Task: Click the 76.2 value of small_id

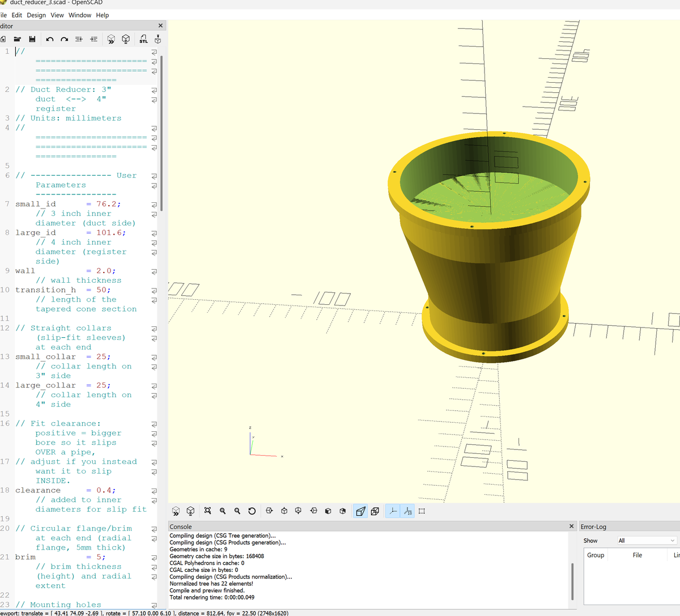Action: (106, 204)
